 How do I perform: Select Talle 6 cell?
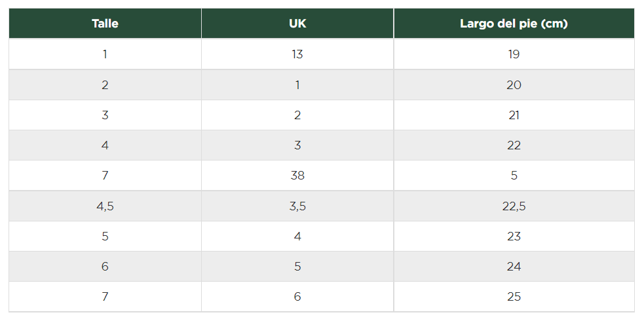(x=105, y=267)
